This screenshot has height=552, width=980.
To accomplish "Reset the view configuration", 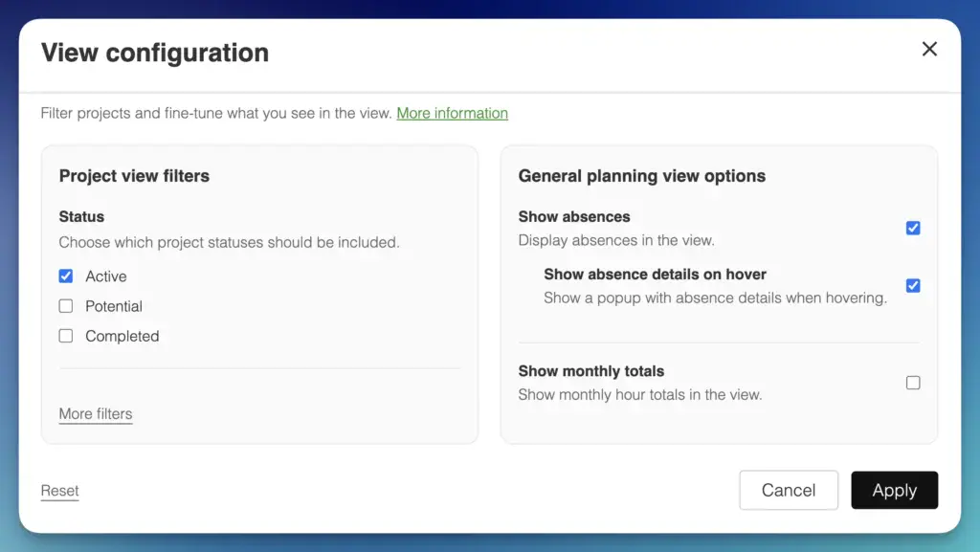I will tap(59, 489).
